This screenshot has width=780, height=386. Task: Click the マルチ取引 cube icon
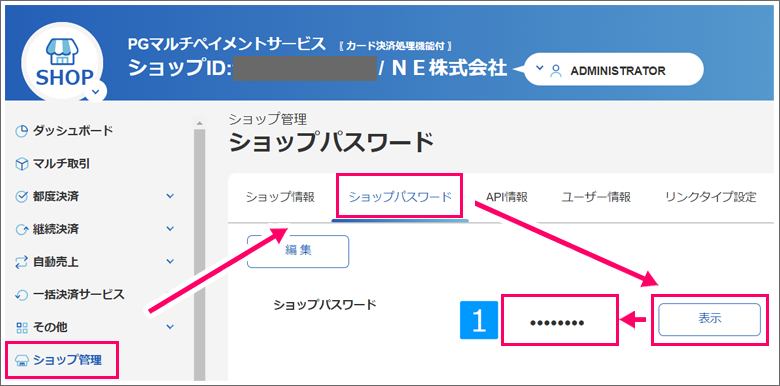click(21, 164)
